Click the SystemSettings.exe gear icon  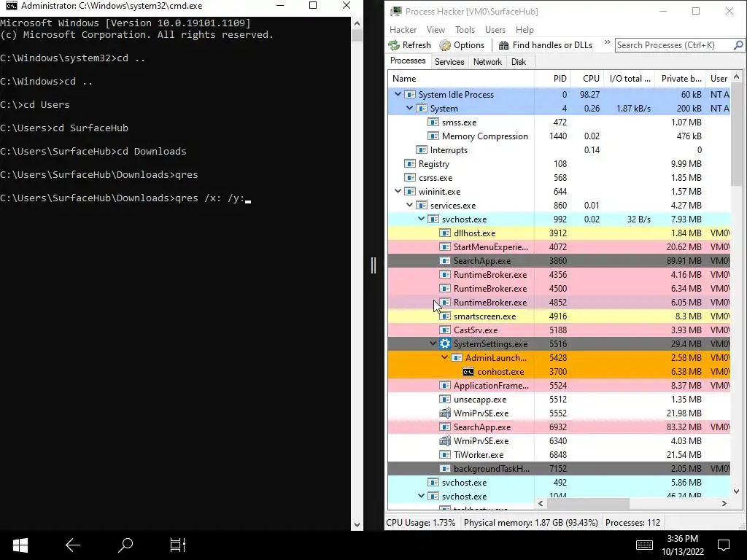pos(445,344)
